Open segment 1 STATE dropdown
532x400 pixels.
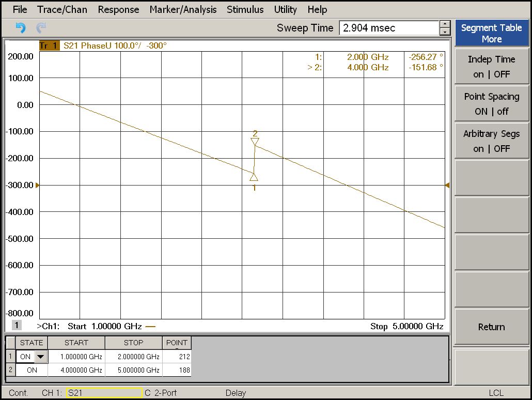pos(39,357)
